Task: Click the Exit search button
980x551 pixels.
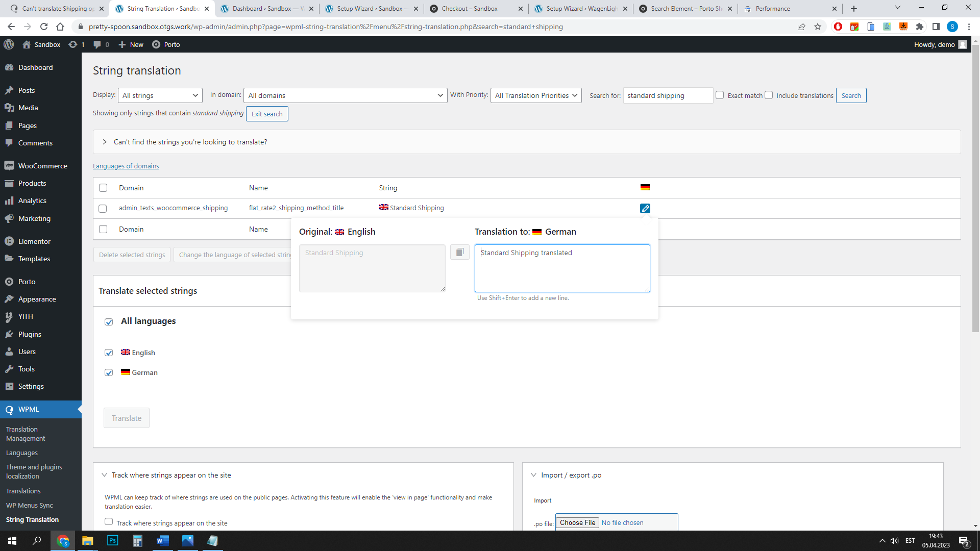Action: tap(267, 114)
